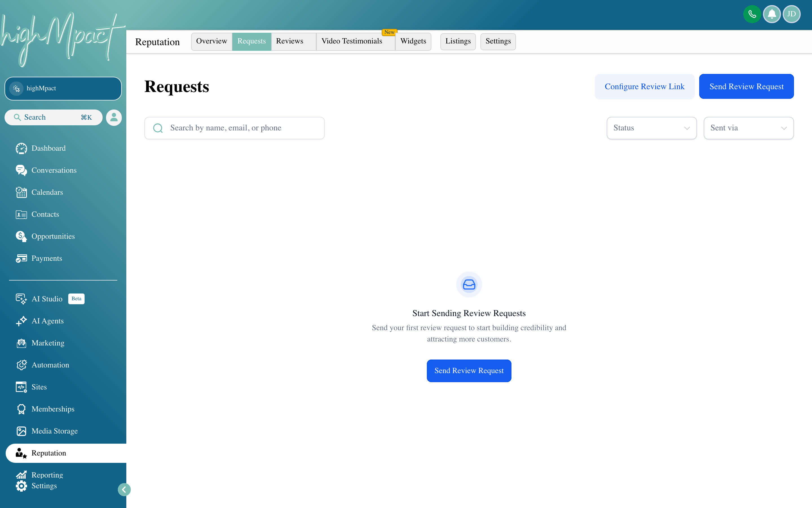Click the Beta badge next to AI Studio
Viewport: 812px width, 508px height.
pos(76,299)
